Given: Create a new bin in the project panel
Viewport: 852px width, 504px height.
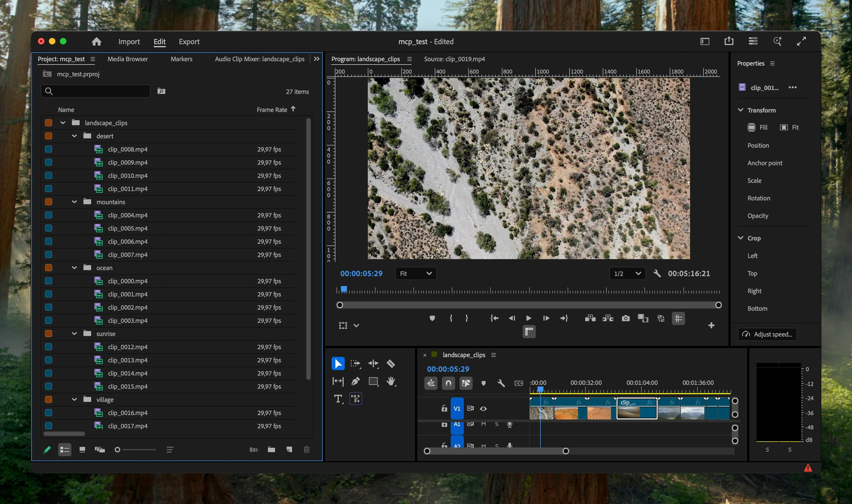Looking at the screenshot, I should pos(271,449).
